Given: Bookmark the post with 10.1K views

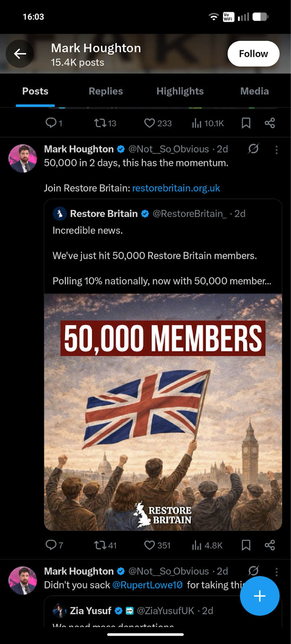Looking at the screenshot, I should pyautogui.click(x=246, y=123).
